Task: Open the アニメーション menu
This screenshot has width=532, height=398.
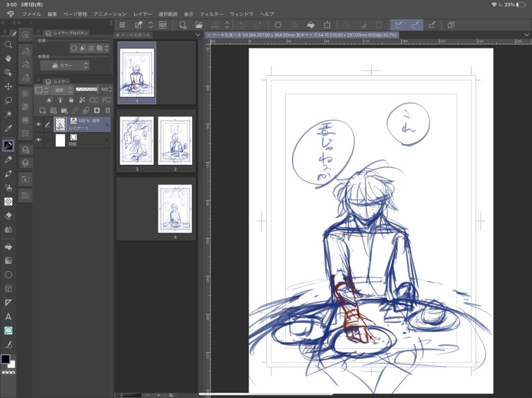Action: pyautogui.click(x=110, y=14)
